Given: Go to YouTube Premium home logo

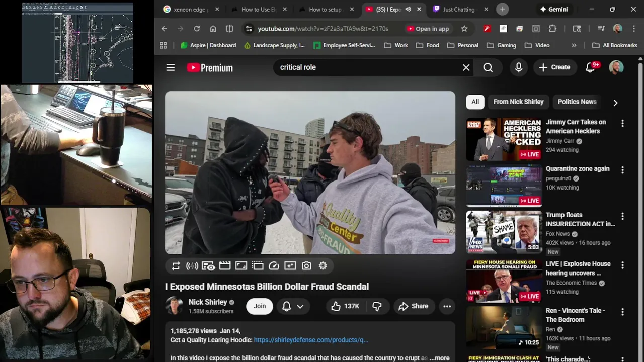Looking at the screenshot, I should coord(210,67).
